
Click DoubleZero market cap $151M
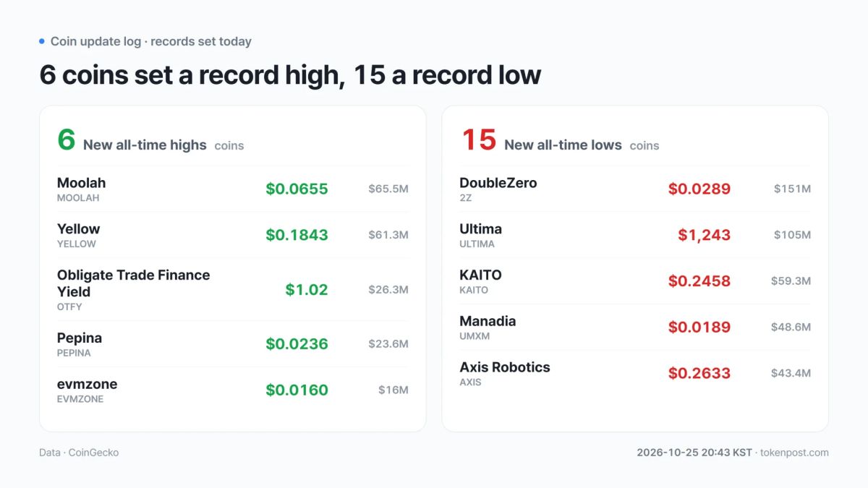792,189
